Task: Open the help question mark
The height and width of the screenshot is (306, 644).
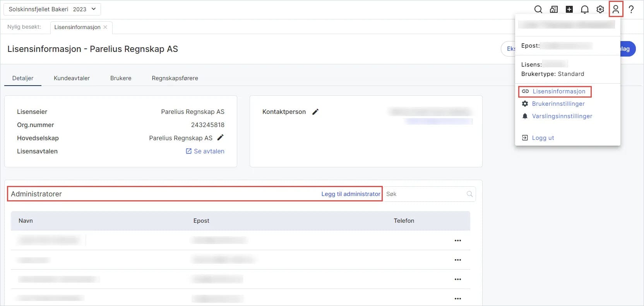Action: (631, 9)
